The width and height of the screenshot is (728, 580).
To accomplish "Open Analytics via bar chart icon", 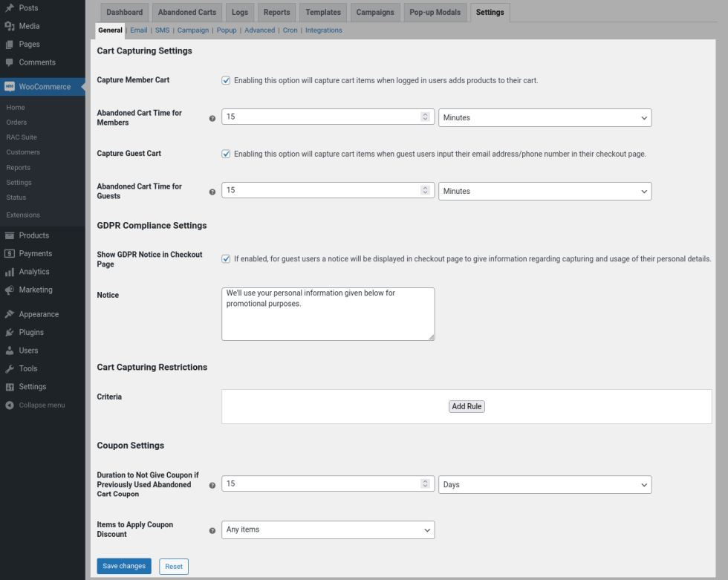I will pyautogui.click(x=10, y=272).
